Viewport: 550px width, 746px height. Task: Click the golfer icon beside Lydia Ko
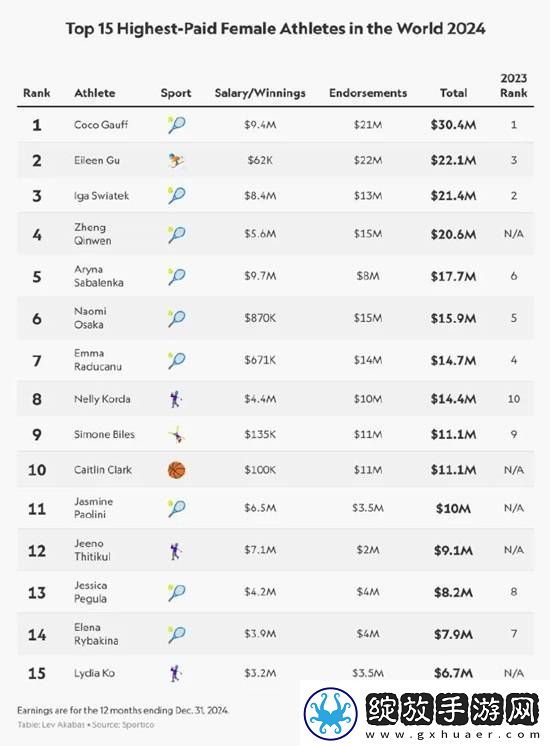point(176,673)
